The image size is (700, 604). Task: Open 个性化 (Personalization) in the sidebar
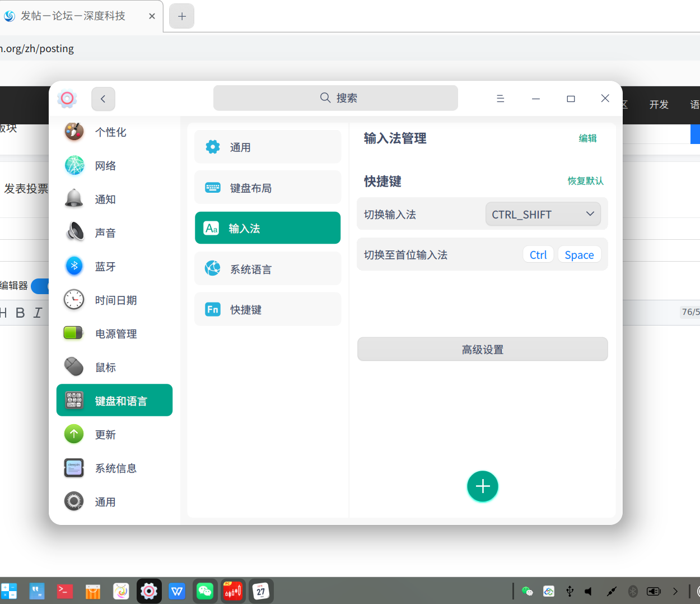(114, 132)
